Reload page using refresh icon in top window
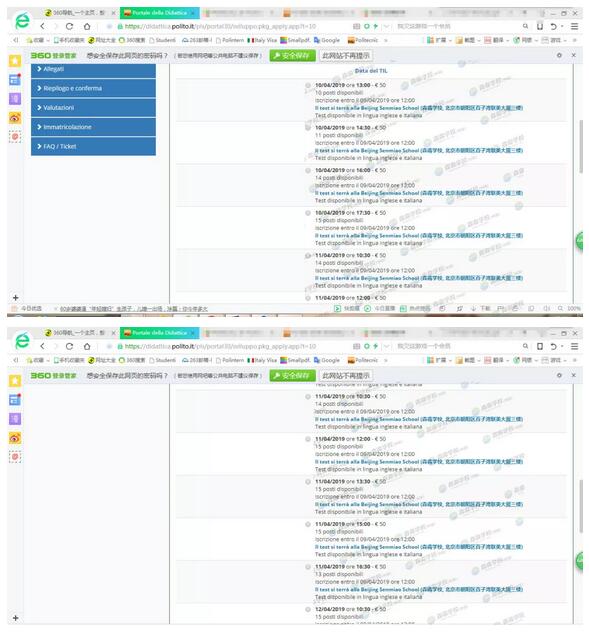 pyautogui.click(x=69, y=26)
